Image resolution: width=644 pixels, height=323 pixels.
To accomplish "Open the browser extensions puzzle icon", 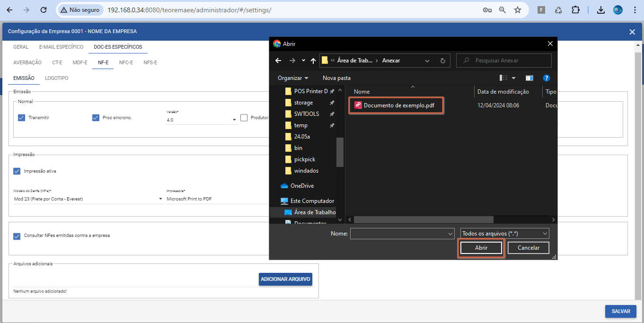I will (x=575, y=10).
